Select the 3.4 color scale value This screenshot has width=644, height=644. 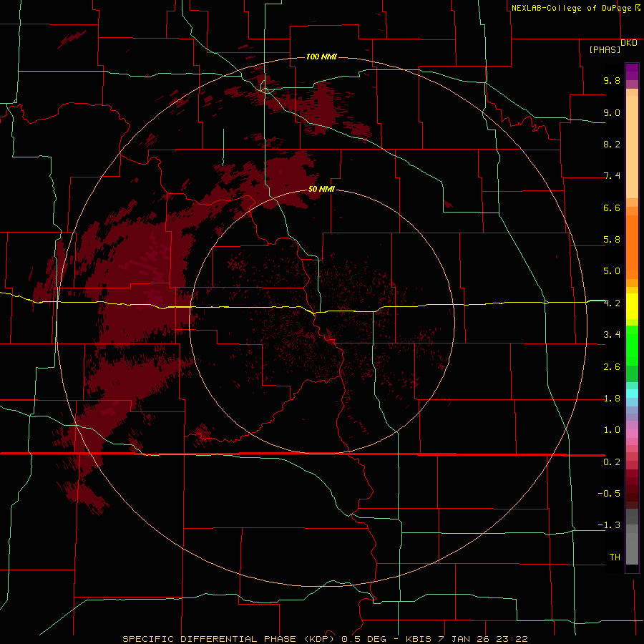point(612,335)
